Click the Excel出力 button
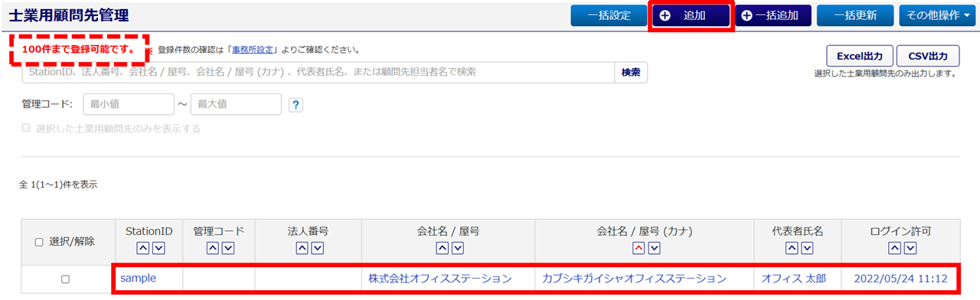This screenshot has width=980, height=300. (860, 56)
